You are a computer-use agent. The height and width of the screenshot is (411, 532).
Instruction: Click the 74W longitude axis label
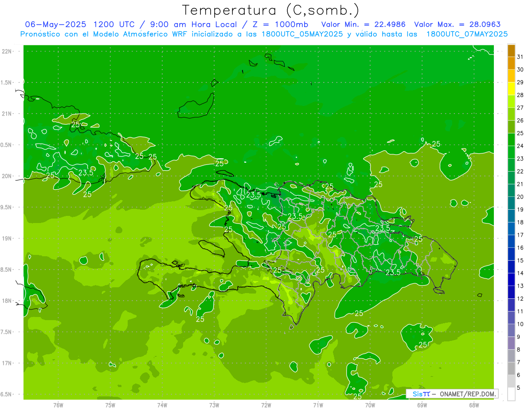point(162,405)
